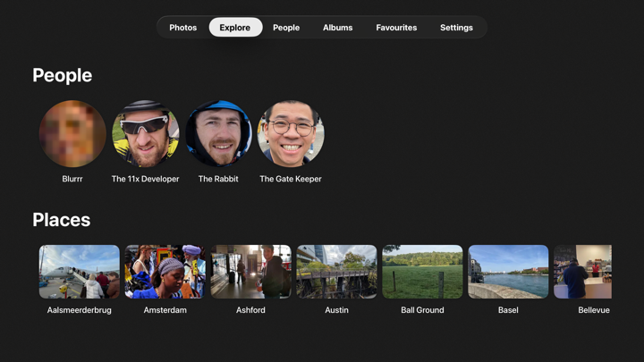Click the "People" section heading
This screenshot has height=362, width=644.
(x=63, y=75)
